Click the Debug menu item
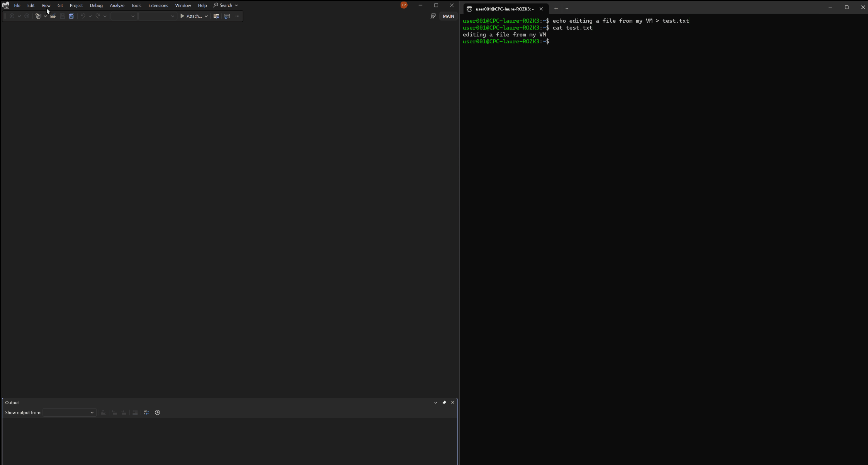The height and width of the screenshot is (465, 868). coord(96,5)
